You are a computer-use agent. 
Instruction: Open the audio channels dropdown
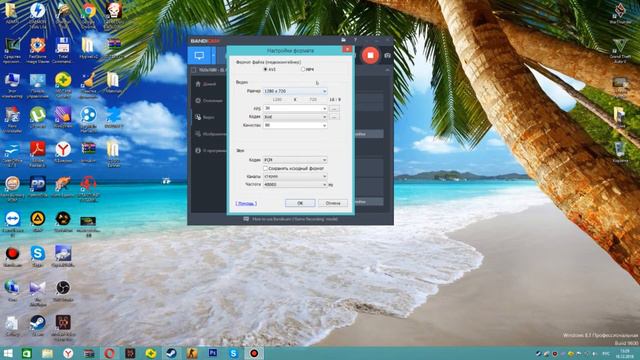pyautogui.click(x=295, y=176)
